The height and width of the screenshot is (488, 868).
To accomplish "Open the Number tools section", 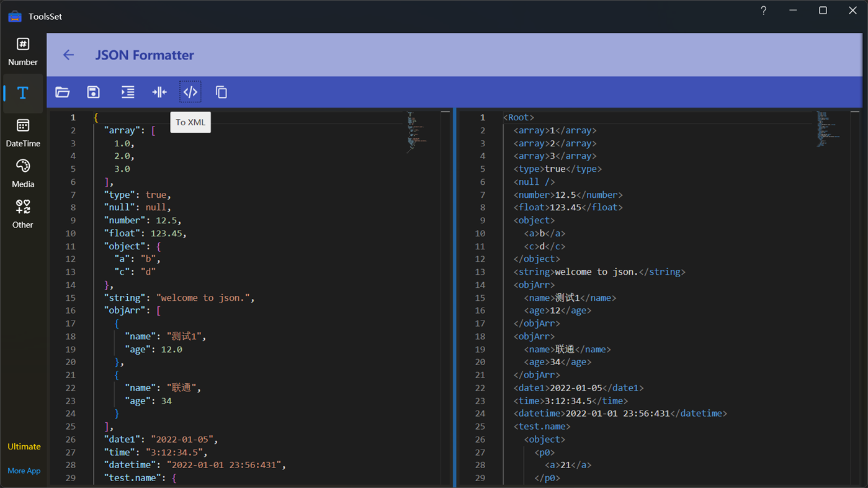I will point(23,51).
